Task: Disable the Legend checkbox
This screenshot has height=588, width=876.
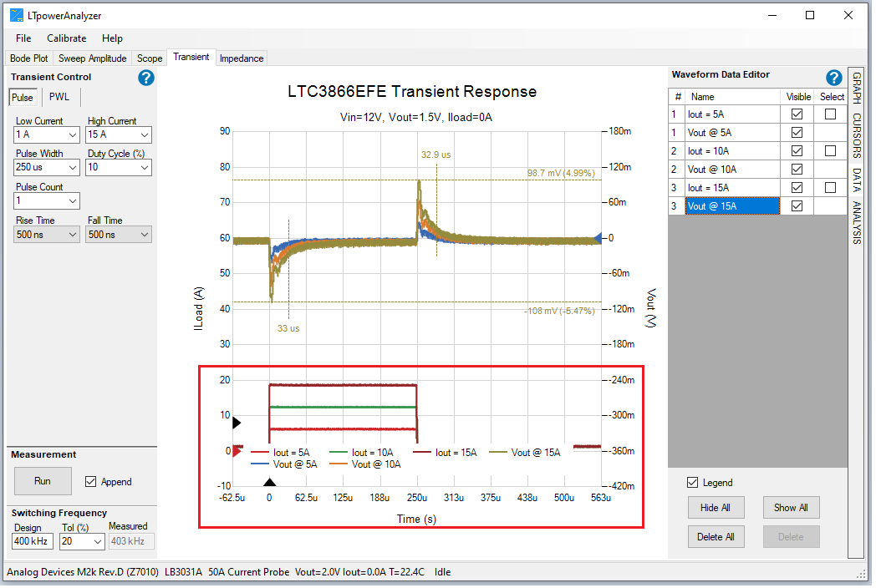Action: click(692, 482)
